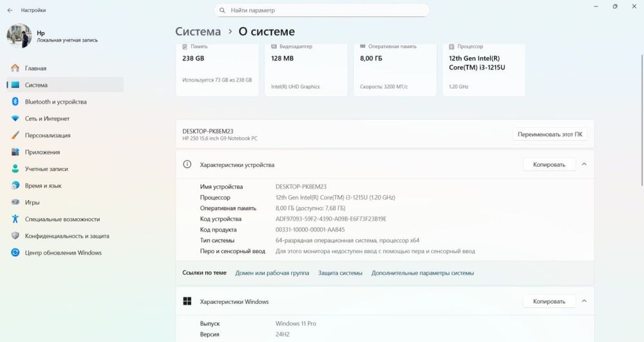Image resolution: width=644 pixels, height=342 pixels.
Task: Click the Apps icon in sidebar
Action: pyautogui.click(x=15, y=152)
